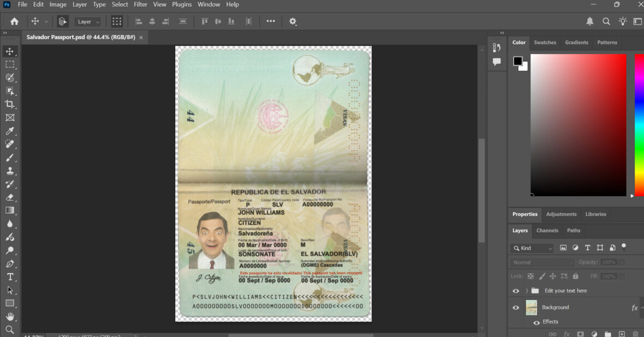Open the Search magnifier icon

point(606,21)
